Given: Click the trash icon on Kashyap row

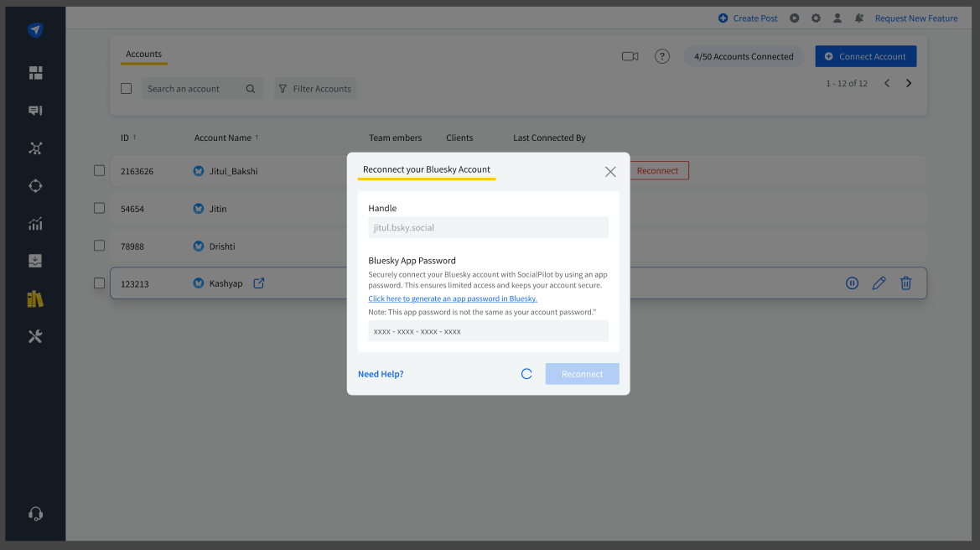Looking at the screenshot, I should (x=905, y=283).
